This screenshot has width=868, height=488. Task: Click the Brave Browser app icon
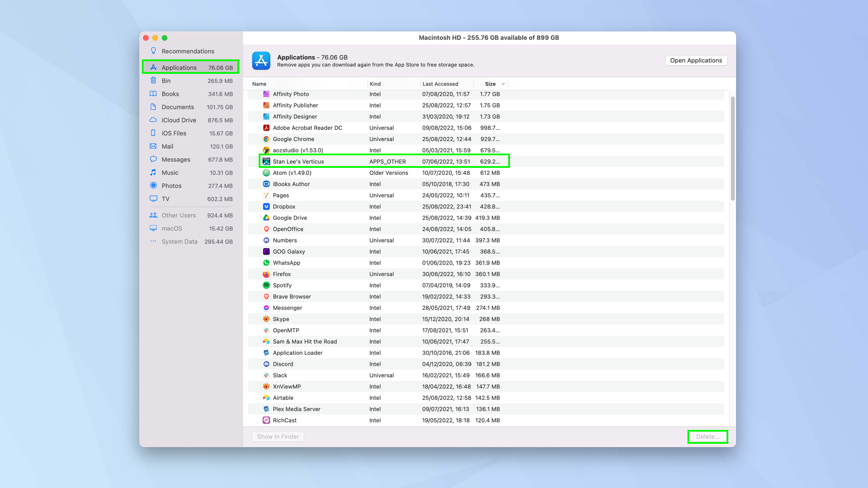[266, 297]
